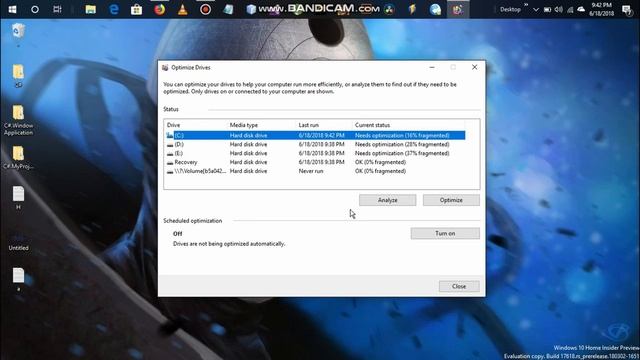
Task: Click the Optimize button
Action: coord(451,200)
